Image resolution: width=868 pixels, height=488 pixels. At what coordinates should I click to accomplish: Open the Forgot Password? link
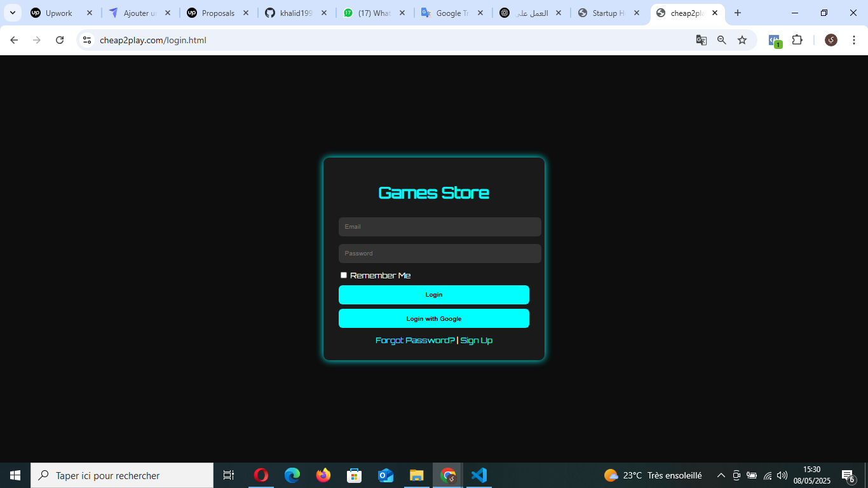[x=415, y=341]
